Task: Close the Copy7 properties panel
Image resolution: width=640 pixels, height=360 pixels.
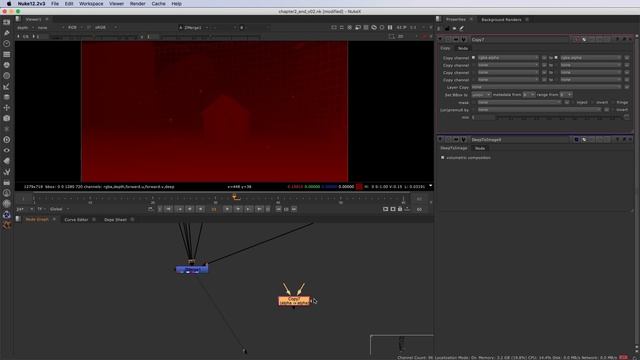Action: pyautogui.click(x=631, y=40)
